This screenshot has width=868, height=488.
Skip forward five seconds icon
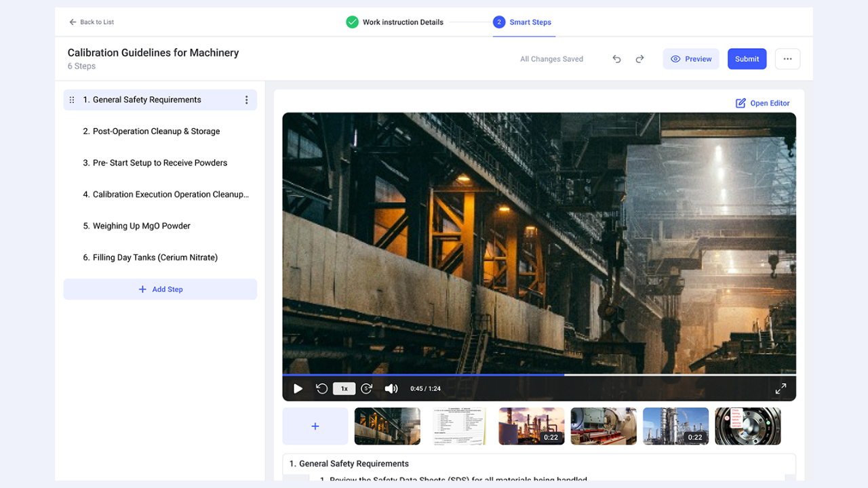(x=367, y=388)
